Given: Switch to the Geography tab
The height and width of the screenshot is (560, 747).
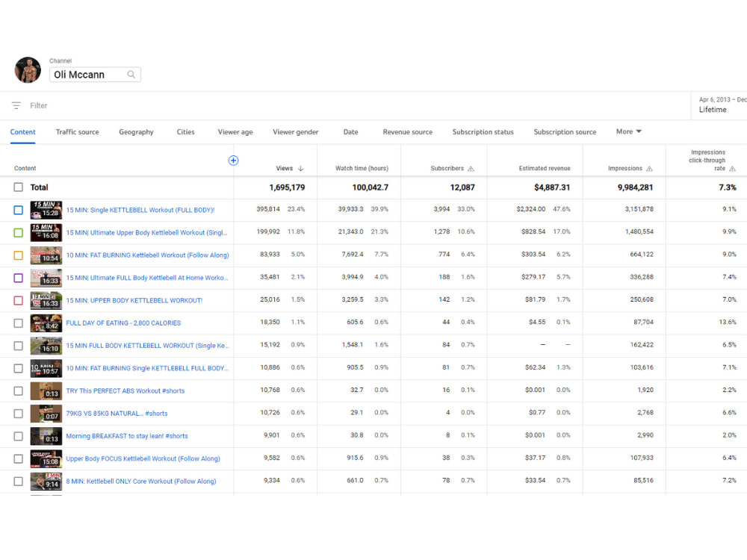Looking at the screenshot, I should coord(136,132).
